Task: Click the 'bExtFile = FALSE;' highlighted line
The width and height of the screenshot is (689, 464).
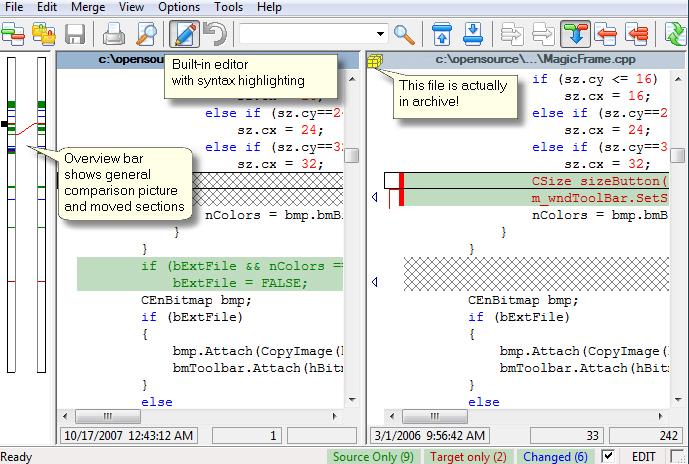Action: (210, 283)
